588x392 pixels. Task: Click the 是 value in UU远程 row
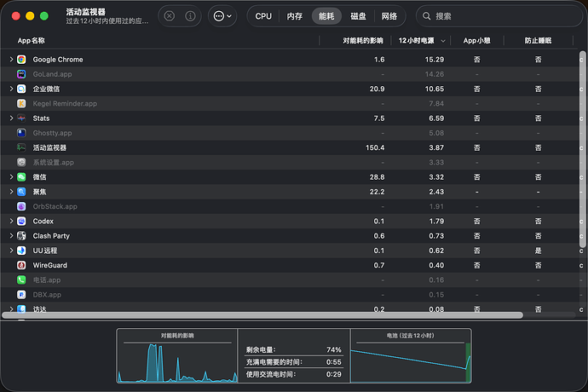pyautogui.click(x=538, y=251)
